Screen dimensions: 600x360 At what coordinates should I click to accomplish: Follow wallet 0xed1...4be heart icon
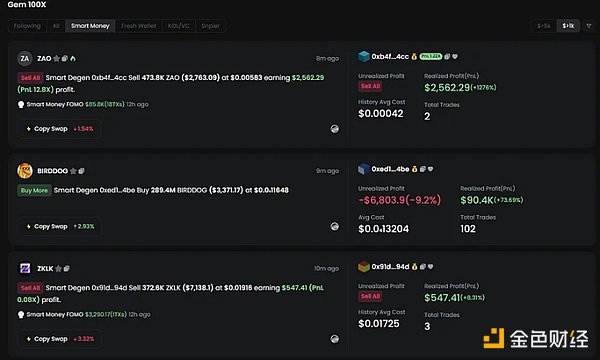pos(430,169)
